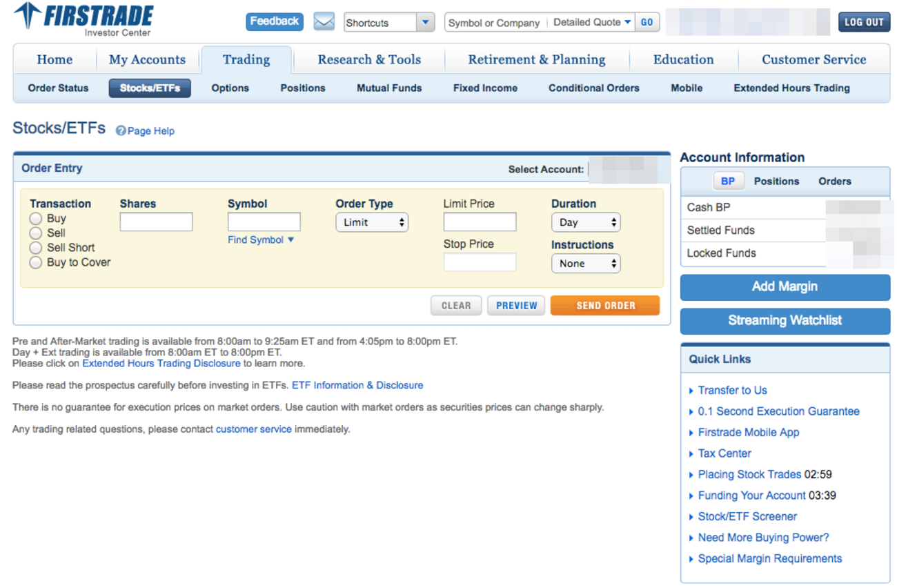The height and width of the screenshot is (588, 897).
Task: Click the customer service link
Action: pyautogui.click(x=254, y=429)
